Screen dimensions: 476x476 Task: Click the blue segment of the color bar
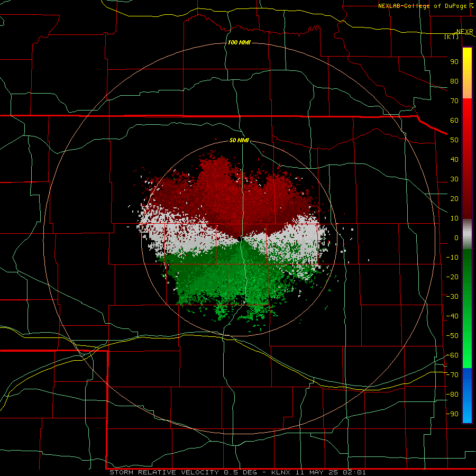click(x=467, y=396)
